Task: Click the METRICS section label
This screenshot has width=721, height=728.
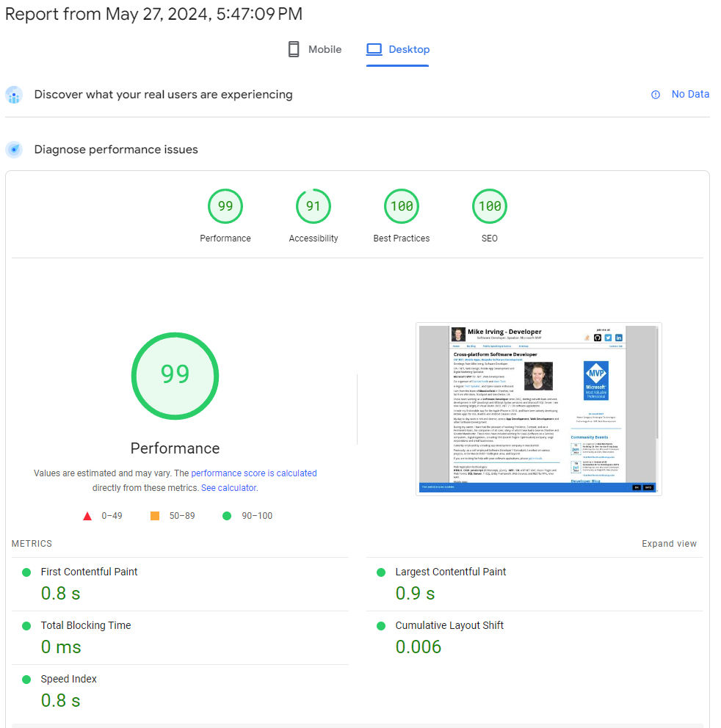Action: [32, 544]
